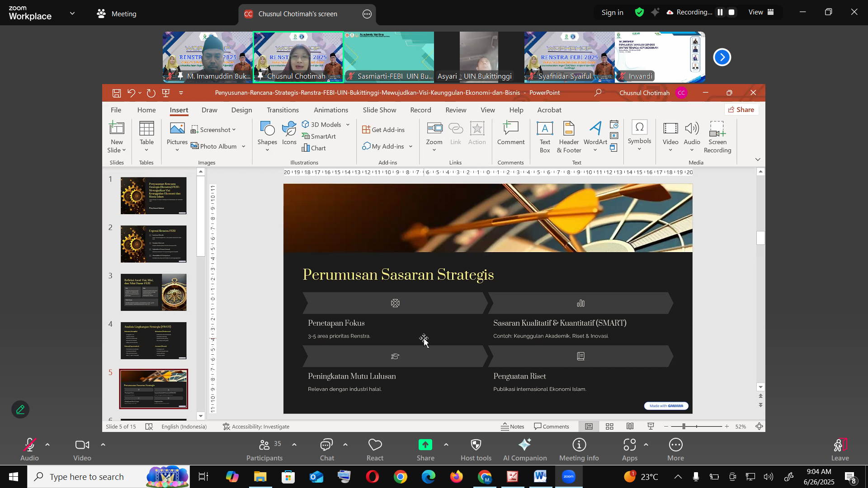
Task: Pause the Zoom recording
Action: tap(720, 13)
